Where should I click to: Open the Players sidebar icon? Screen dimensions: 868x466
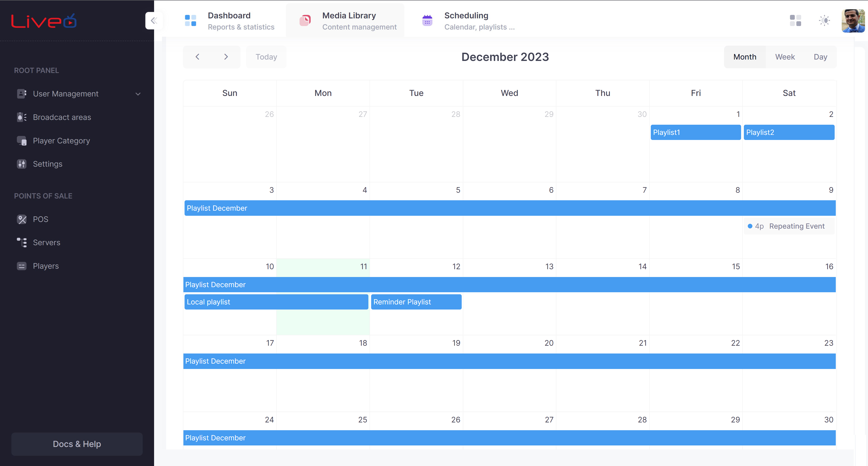pyautogui.click(x=22, y=266)
